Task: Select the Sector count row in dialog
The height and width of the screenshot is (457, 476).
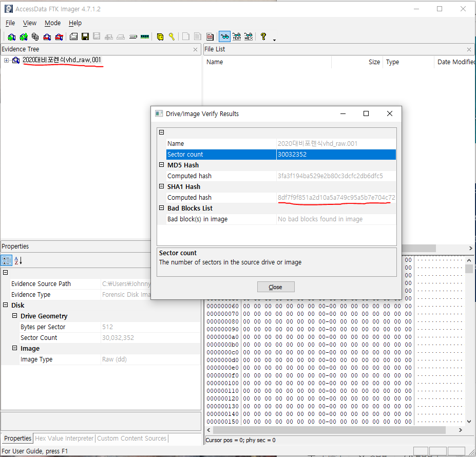Action: click(281, 154)
